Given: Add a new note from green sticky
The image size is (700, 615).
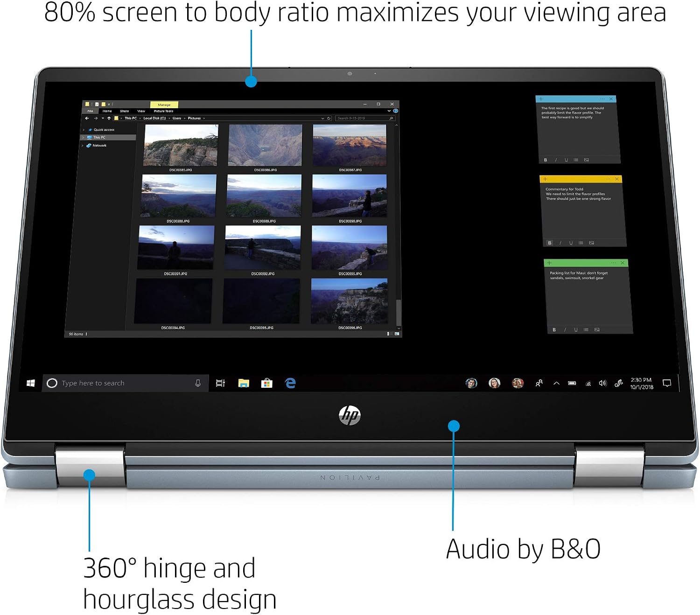Looking at the screenshot, I should click(x=549, y=263).
